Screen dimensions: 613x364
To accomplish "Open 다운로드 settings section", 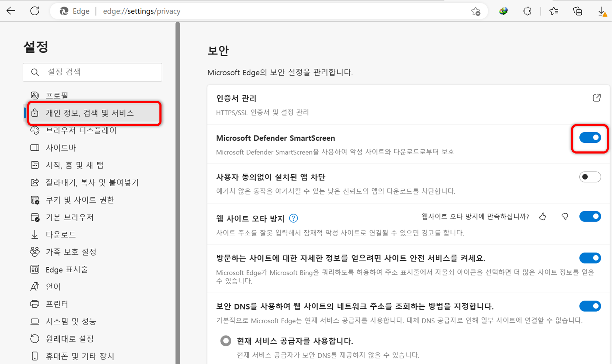I will pos(92,234).
